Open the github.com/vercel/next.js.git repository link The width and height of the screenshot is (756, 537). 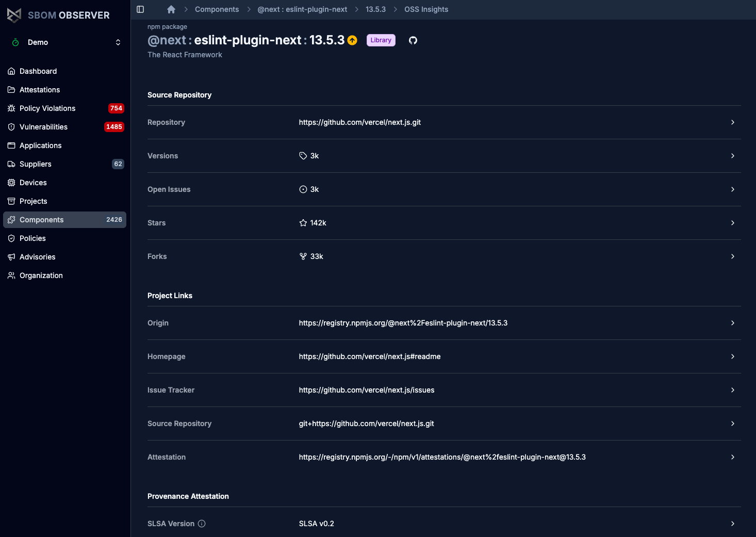(360, 122)
